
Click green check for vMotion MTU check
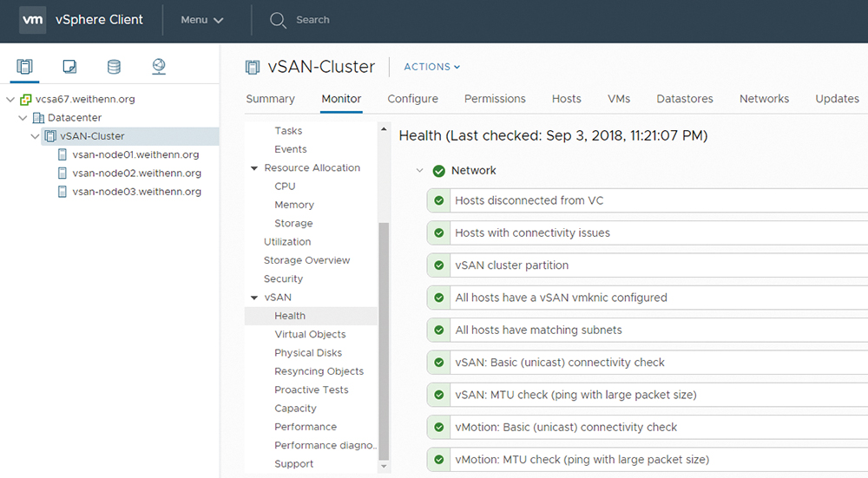[439, 459]
